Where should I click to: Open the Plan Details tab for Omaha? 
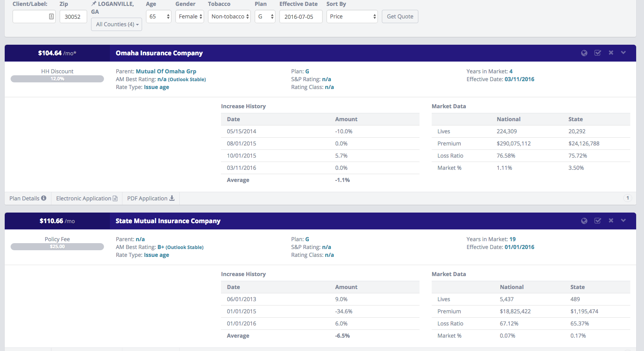[28, 198]
